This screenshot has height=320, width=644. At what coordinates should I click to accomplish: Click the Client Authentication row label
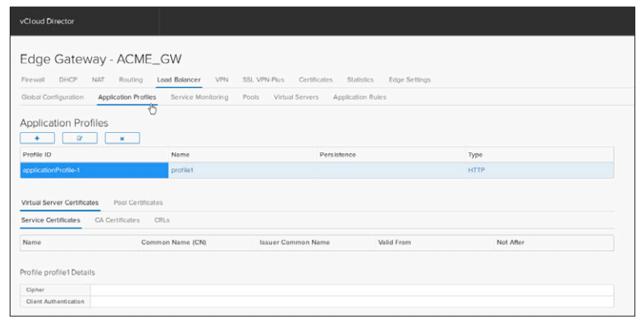55,301
